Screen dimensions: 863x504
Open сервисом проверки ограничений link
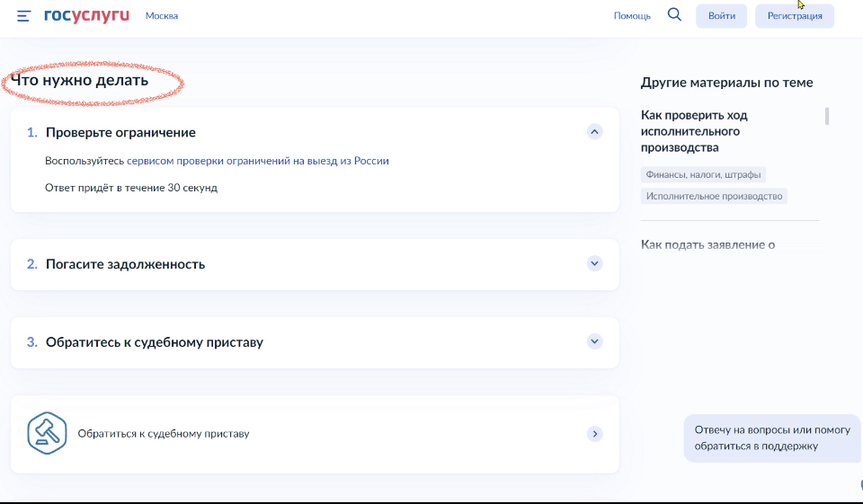257,161
